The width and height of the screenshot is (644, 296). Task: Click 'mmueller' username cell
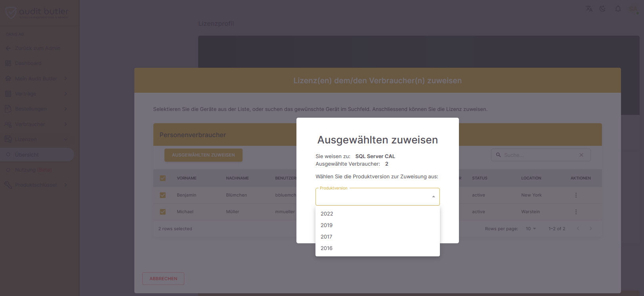click(285, 212)
